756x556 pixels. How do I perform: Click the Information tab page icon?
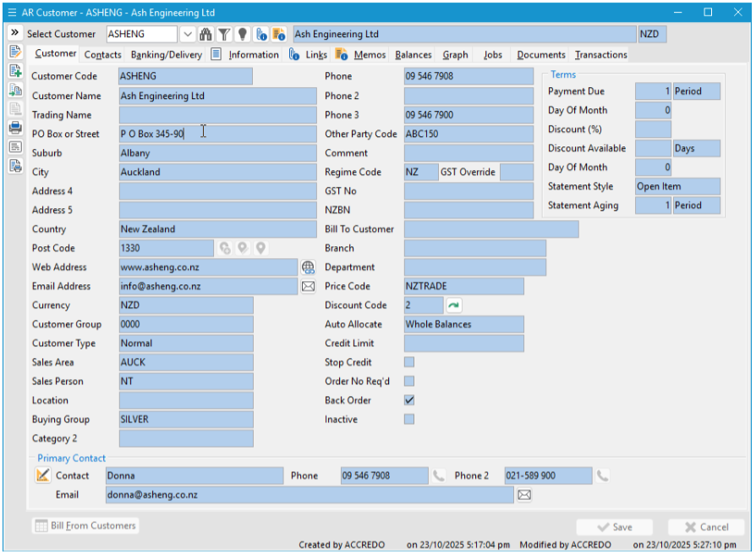pos(216,54)
